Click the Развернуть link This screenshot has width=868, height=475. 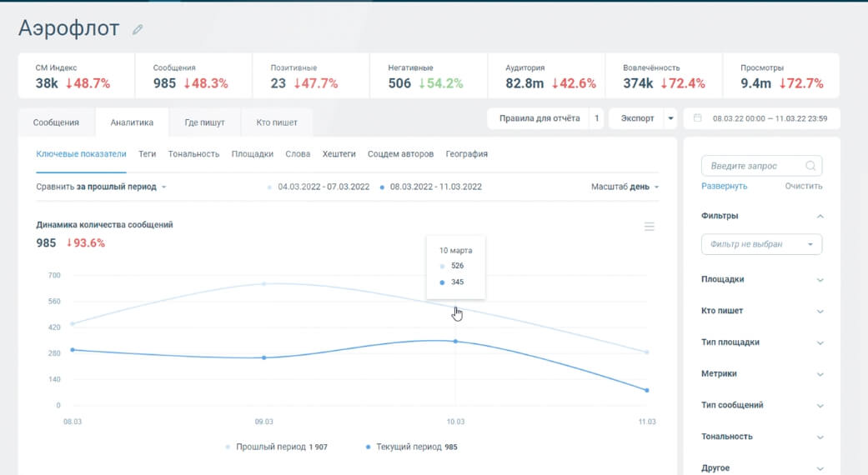click(x=724, y=187)
